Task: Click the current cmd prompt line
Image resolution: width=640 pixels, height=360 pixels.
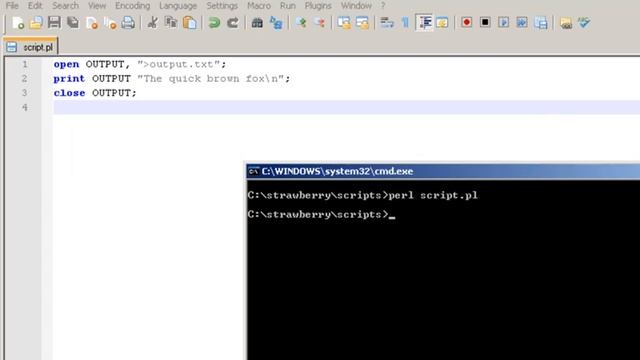Action: [x=321, y=215]
